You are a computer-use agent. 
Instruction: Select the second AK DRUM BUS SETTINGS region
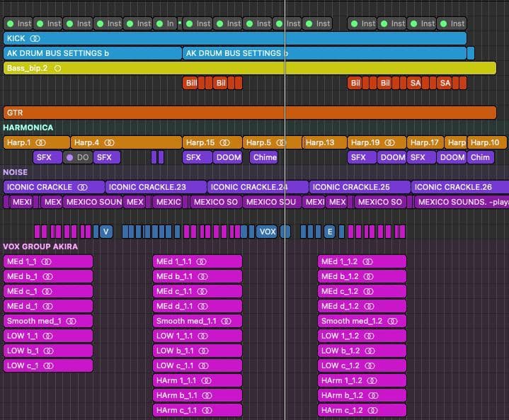(x=324, y=53)
